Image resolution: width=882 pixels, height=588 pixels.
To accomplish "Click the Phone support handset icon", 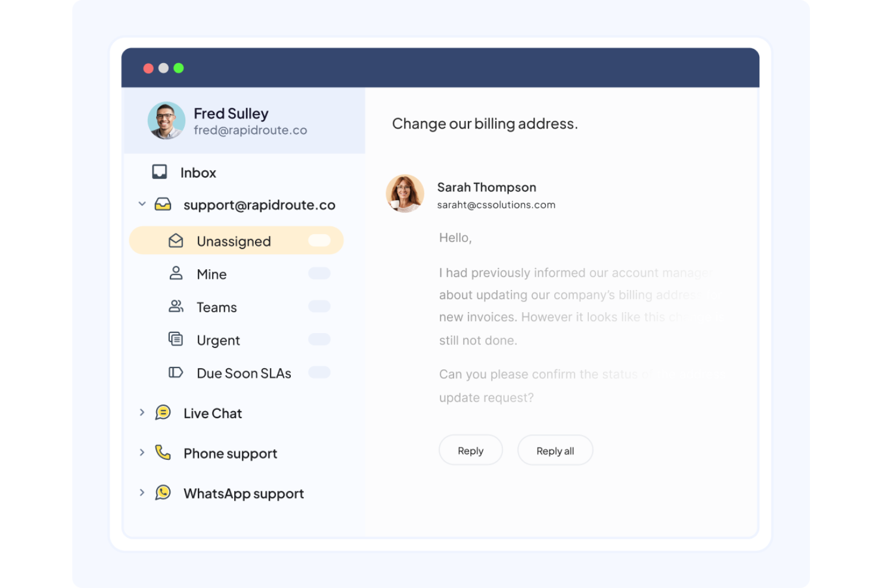I will pyautogui.click(x=162, y=453).
